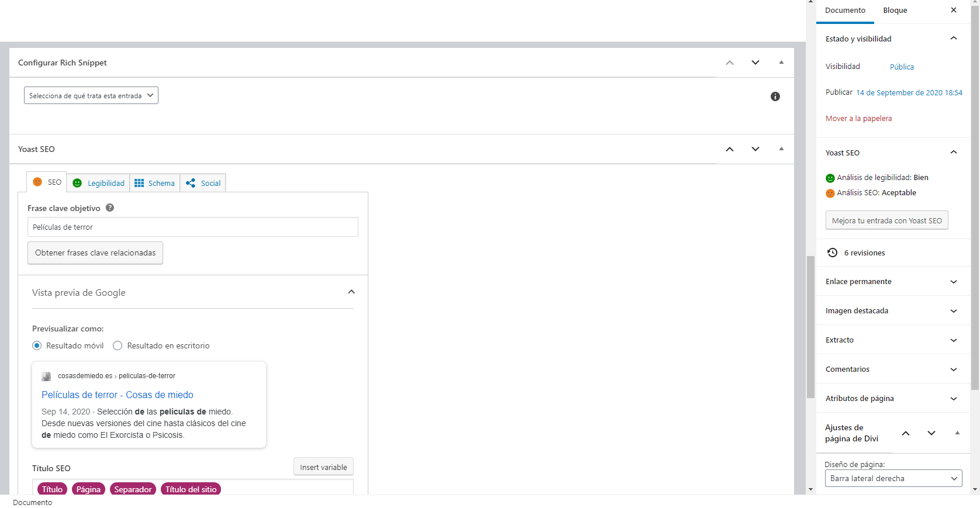Move Ajustes de página de Divi panel down
The image size is (980, 508).
pyautogui.click(x=931, y=433)
